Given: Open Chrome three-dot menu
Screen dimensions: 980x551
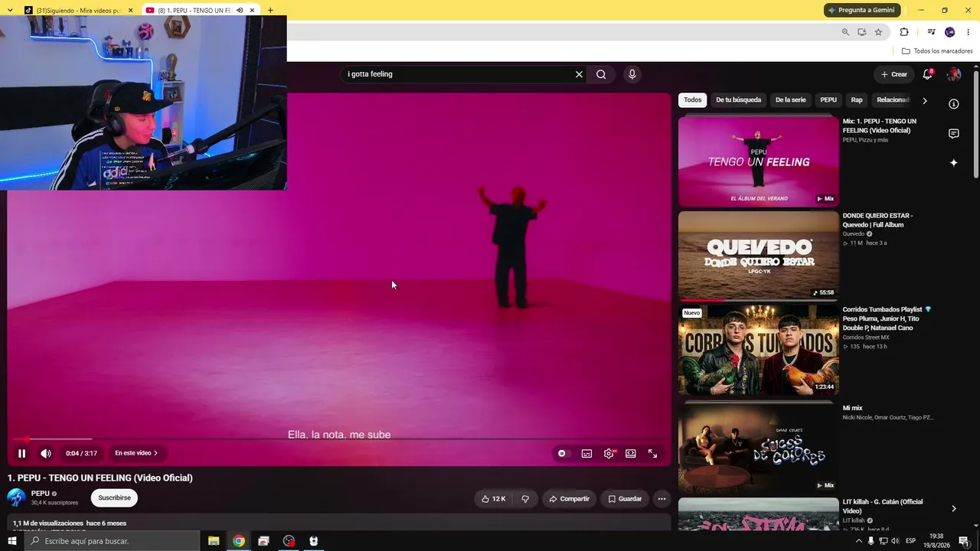Looking at the screenshot, I should click(969, 32).
